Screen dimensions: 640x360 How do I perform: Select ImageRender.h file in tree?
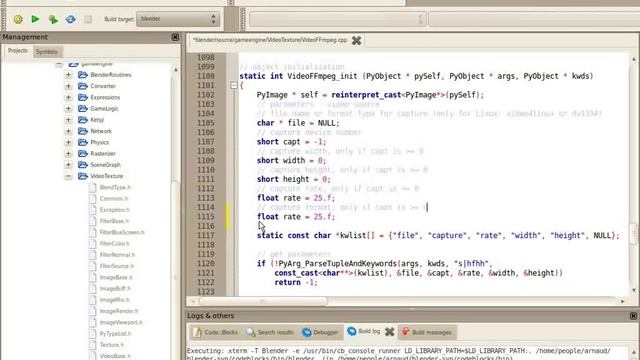119,311
